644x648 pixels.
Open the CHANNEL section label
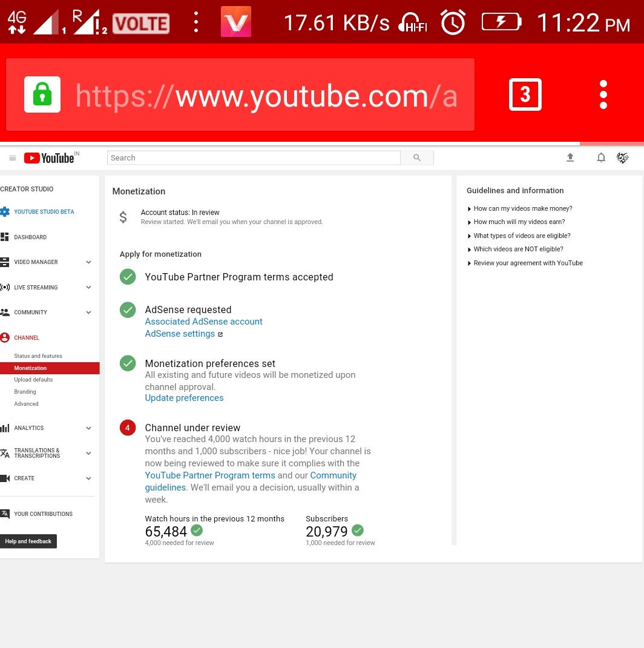coord(27,338)
